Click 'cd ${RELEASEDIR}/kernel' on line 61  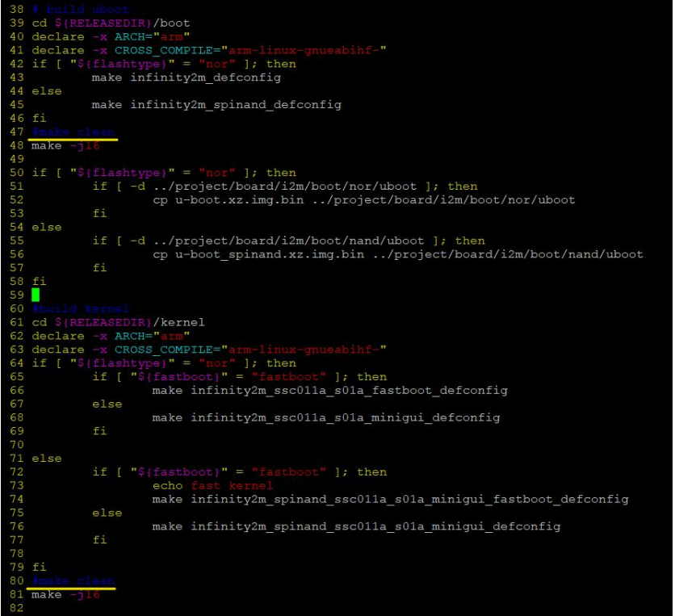119,322
